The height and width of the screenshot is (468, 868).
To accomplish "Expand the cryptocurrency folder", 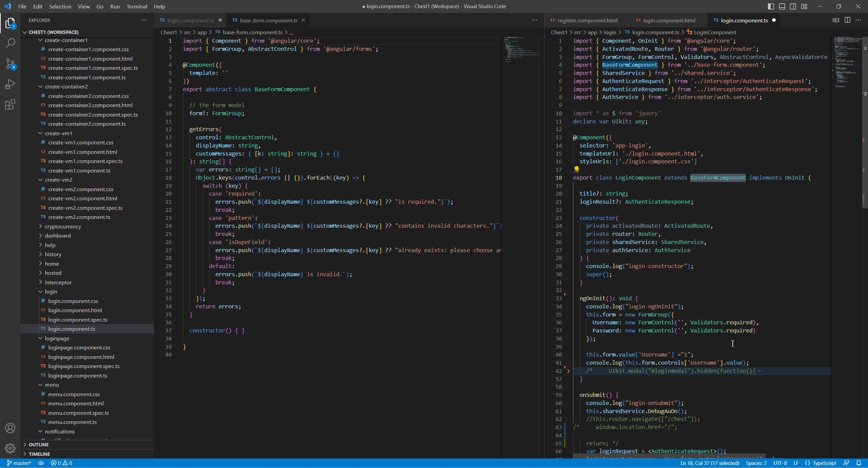I will coord(63,226).
